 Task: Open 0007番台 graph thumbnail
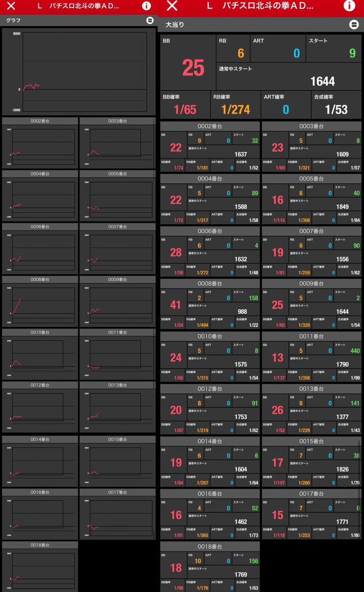click(x=117, y=252)
